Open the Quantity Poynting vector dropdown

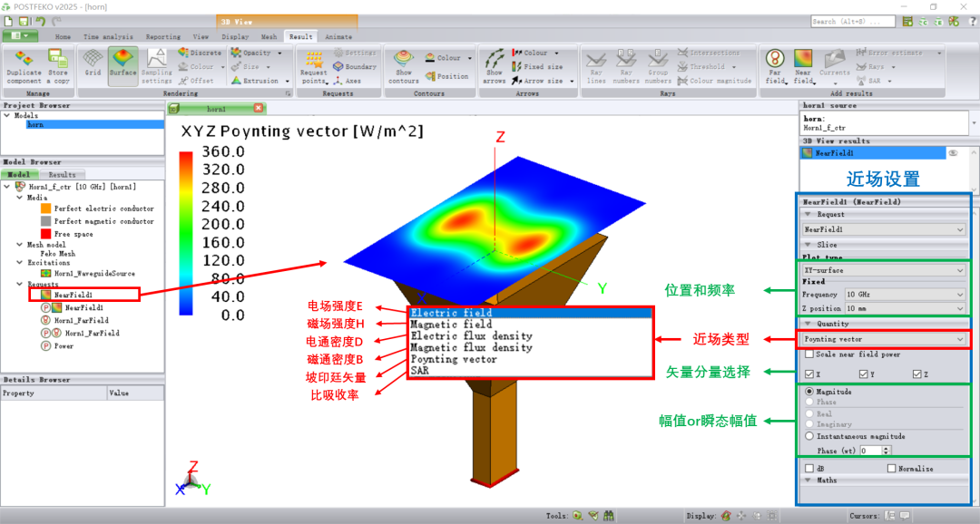click(883, 339)
